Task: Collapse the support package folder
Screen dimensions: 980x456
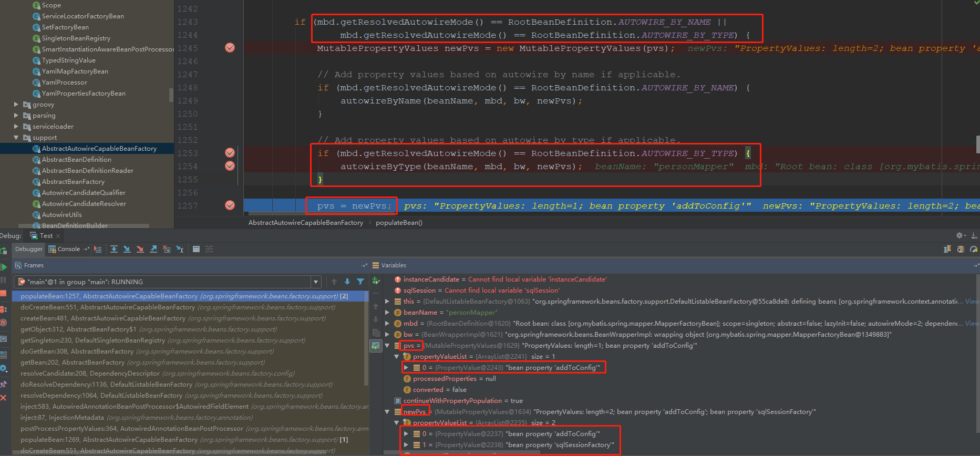Action: pyautogui.click(x=16, y=138)
